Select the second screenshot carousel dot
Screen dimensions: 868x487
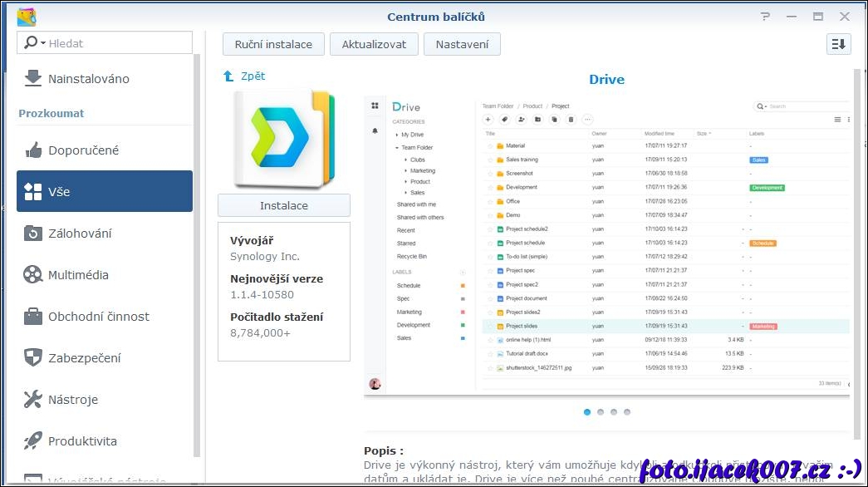[x=601, y=411]
